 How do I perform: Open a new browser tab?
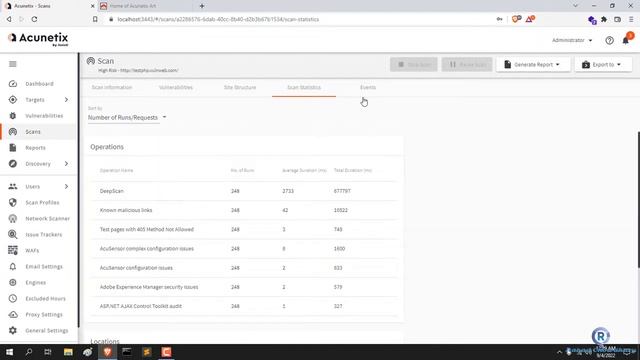pos(202,6)
